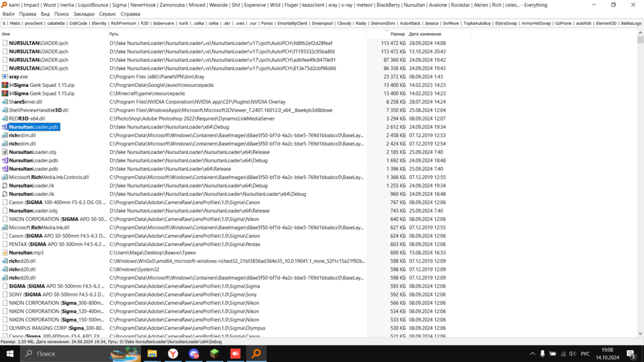This screenshot has width=644, height=362.
Task: Select NursultanLoader.ilk sized 1 255 КБ
Action: click(32, 186)
